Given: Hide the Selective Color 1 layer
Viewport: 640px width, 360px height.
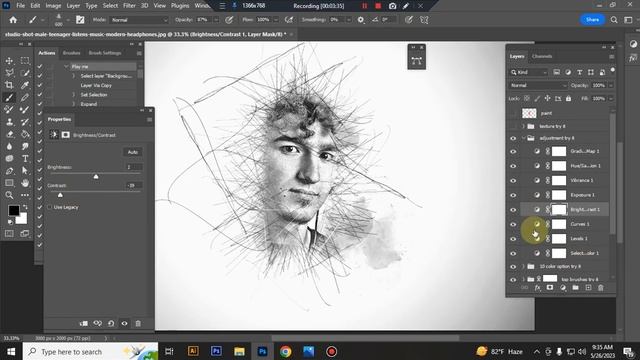Looking at the screenshot, I should click(x=513, y=253).
